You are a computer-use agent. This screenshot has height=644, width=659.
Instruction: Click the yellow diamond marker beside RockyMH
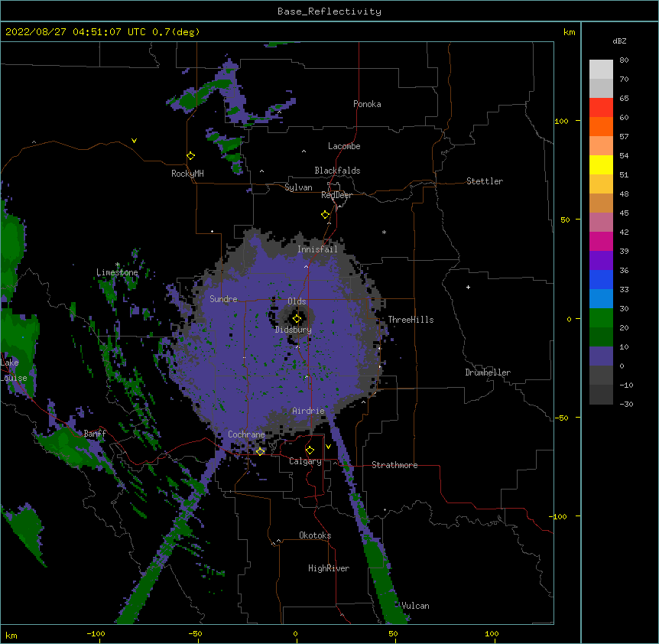(x=191, y=156)
